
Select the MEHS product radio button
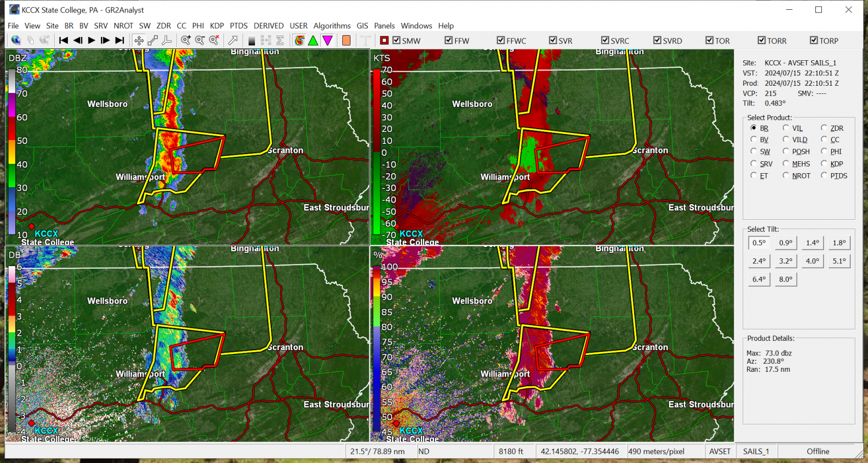click(786, 163)
